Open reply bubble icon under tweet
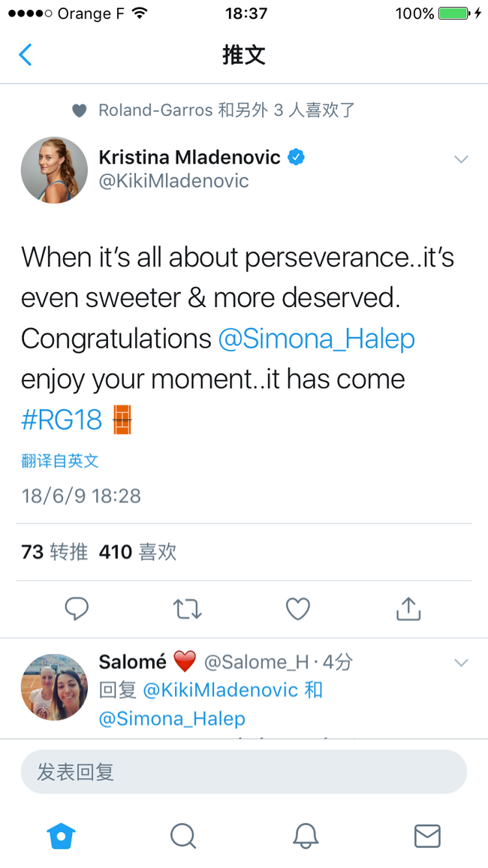 (77, 608)
